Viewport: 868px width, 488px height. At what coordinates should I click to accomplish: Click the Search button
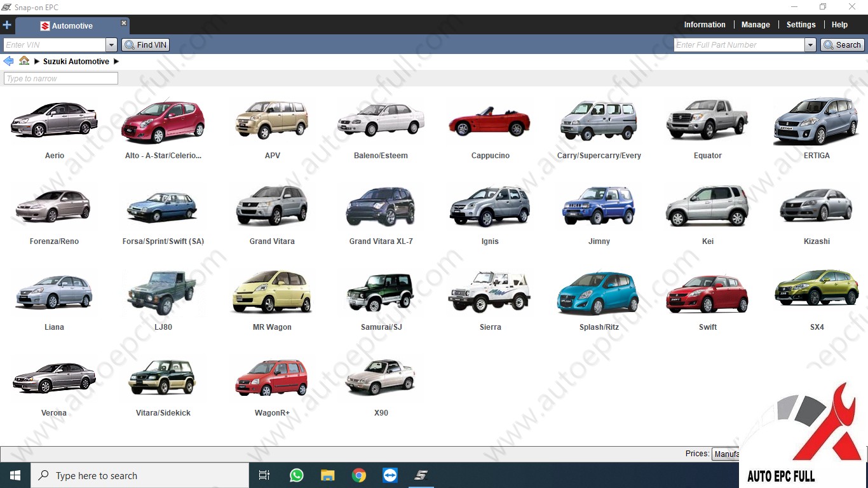point(842,45)
